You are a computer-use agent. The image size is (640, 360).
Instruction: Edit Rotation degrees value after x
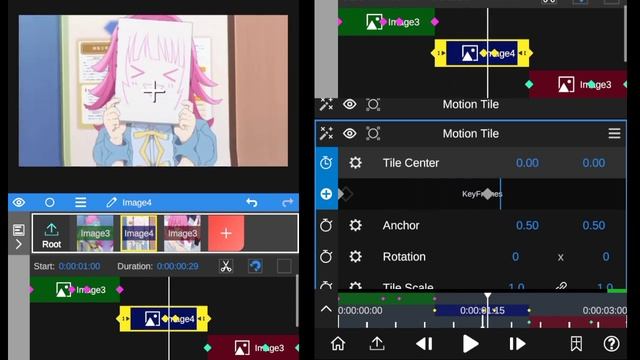[606, 257]
